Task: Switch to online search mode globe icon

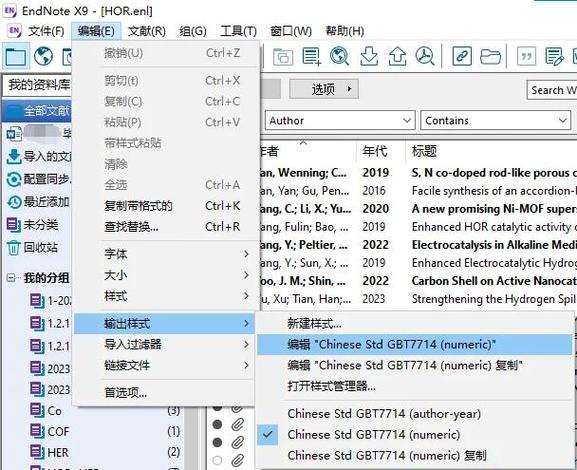Action: (43, 56)
